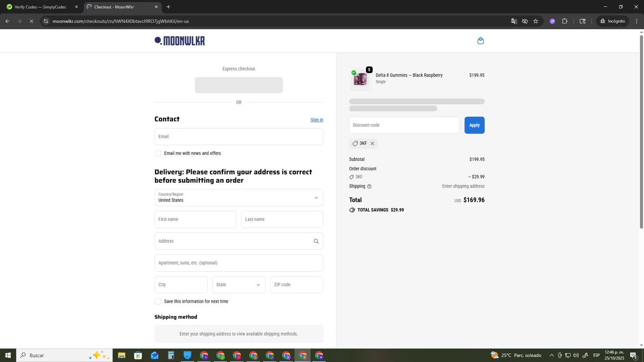This screenshot has height=362, width=644.
Task: Click the Sign in link
Action: 317,120
